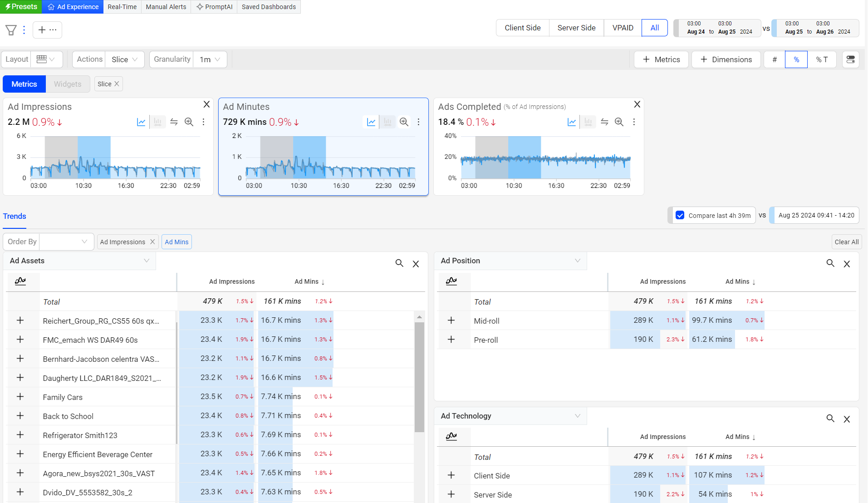Zoom into Ad Impressions chart
Image resolution: width=868 pixels, height=503 pixels.
[x=189, y=122]
